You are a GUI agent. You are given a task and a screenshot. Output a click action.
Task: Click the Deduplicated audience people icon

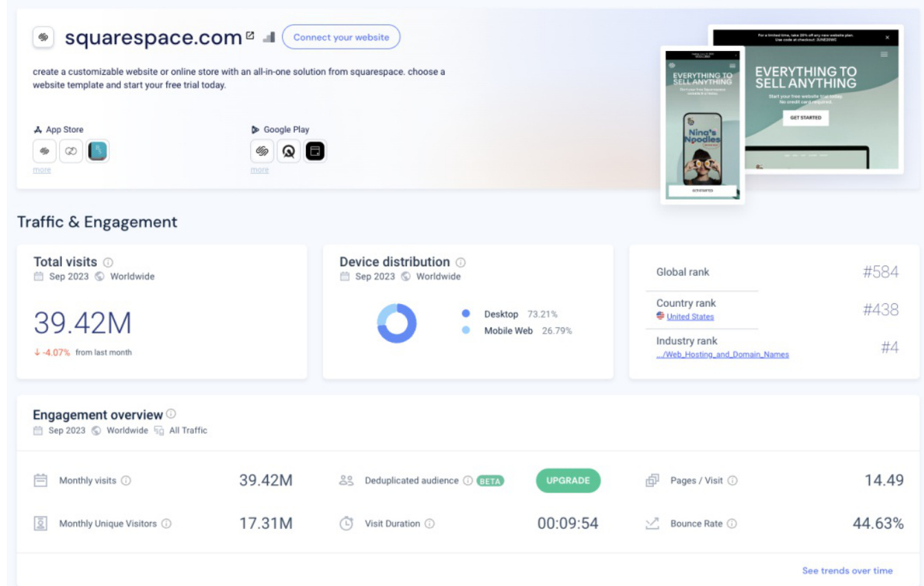click(346, 481)
